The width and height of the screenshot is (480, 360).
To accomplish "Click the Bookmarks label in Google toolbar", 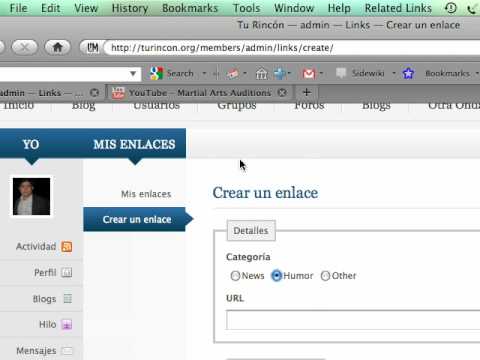I will pos(447,73).
